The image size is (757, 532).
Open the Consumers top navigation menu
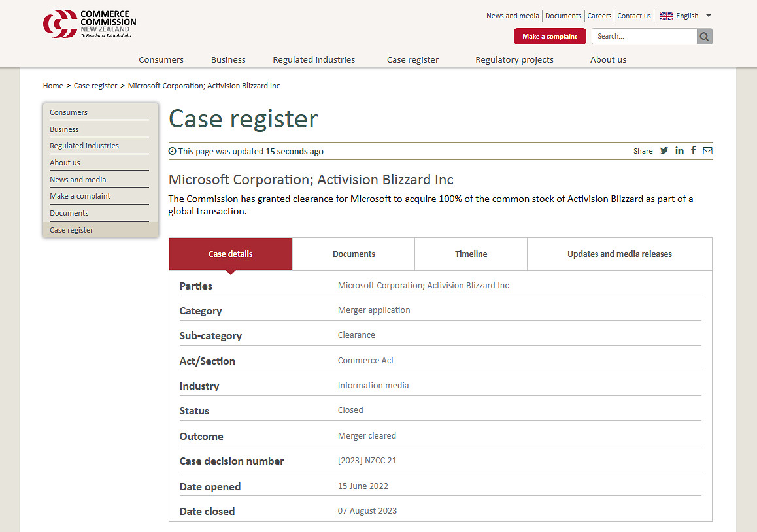[161, 59]
